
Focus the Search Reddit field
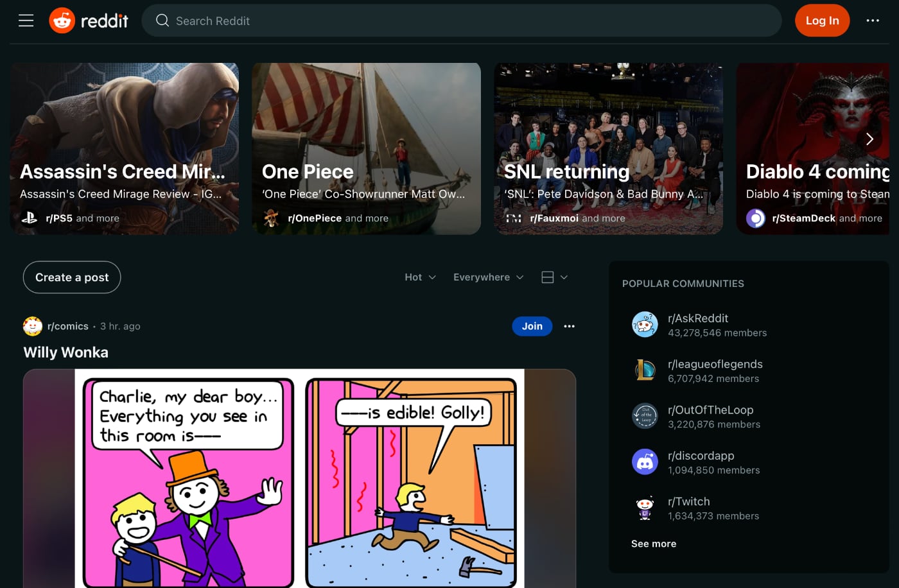point(461,21)
